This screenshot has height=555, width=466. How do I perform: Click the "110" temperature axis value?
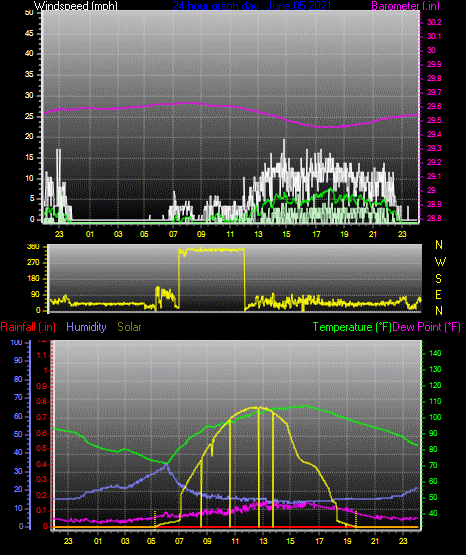[x=435, y=401]
